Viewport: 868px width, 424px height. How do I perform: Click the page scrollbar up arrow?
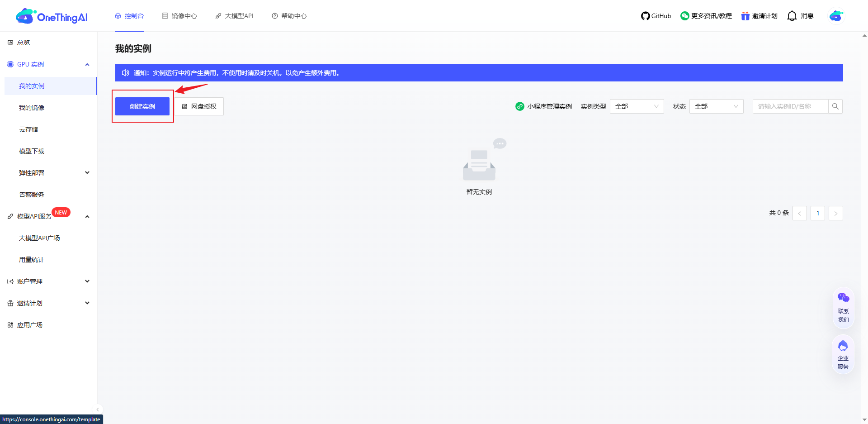864,36
